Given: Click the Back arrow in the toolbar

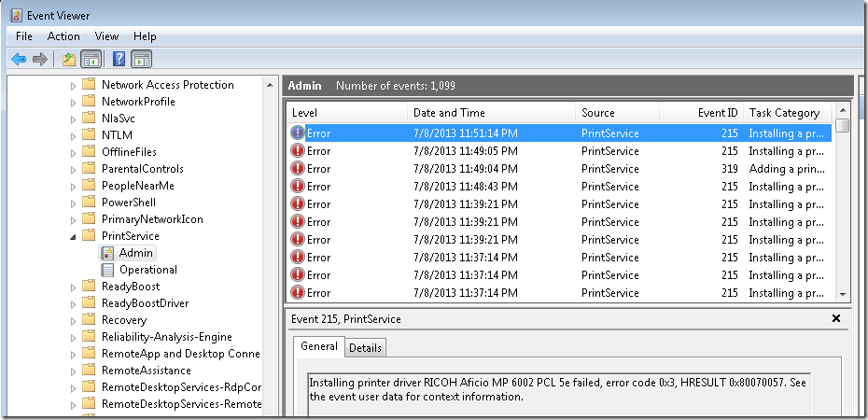Looking at the screenshot, I should (x=19, y=60).
